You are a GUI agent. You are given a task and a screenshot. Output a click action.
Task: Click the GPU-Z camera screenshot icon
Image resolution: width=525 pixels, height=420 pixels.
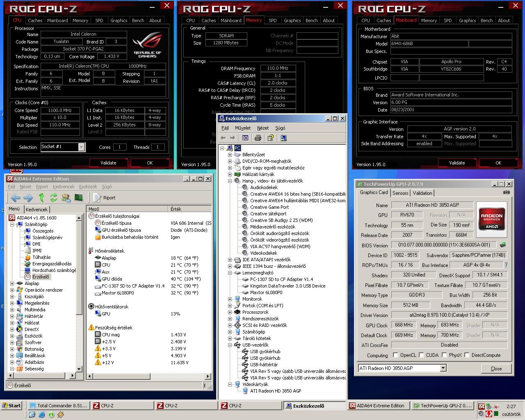point(507,192)
